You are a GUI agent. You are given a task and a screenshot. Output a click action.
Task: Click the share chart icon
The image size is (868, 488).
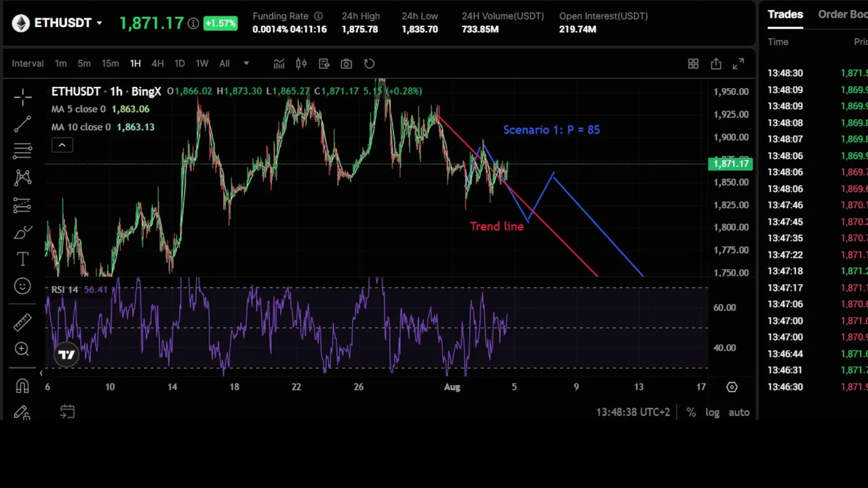pyautogui.click(x=716, y=64)
